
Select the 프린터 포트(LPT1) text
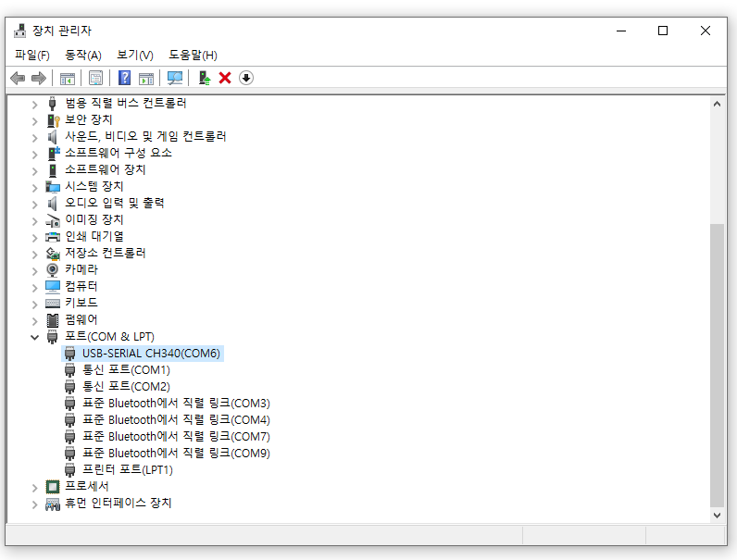[128, 470]
